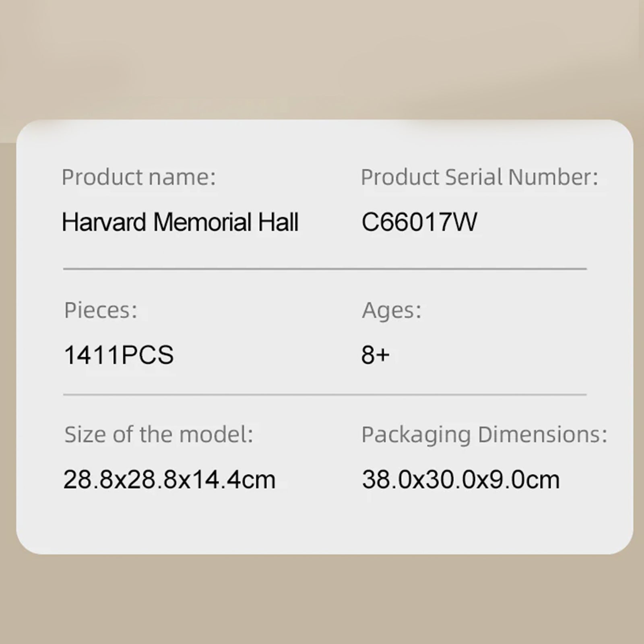Viewport: 644px width, 644px height.
Task: Click the word "Harvard" in product name
Action: (x=104, y=222)
